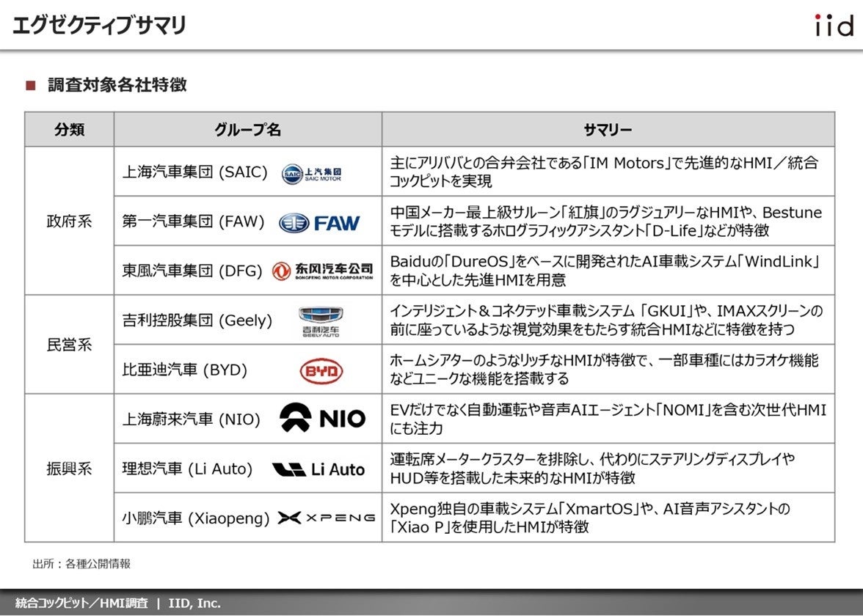863x616 pixels.
Task: Click the NIO summary mentioning NOMI
Action: click(x=608, y=419)
